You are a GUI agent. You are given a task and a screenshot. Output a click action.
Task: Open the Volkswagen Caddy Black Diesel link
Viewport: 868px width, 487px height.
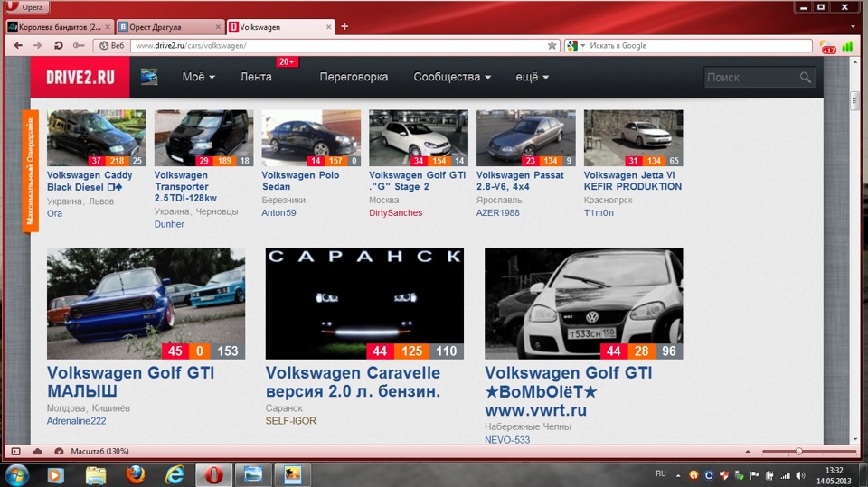tap(90, 181)
